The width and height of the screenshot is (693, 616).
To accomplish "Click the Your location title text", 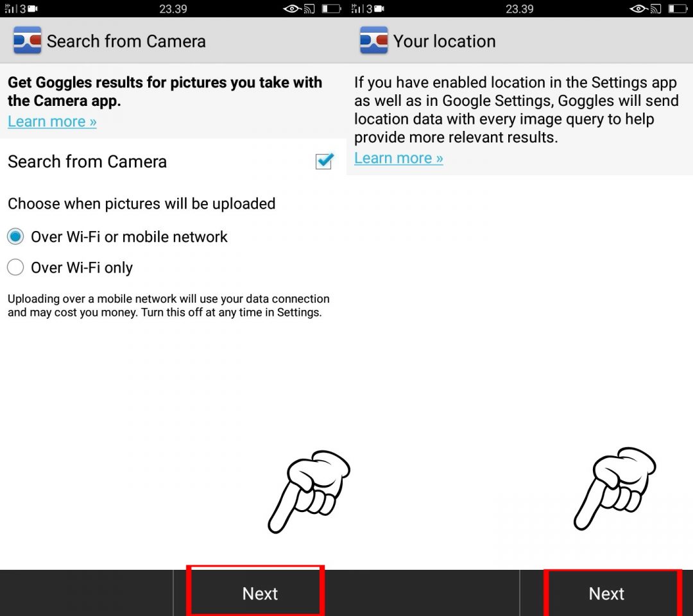I will 445,41.
